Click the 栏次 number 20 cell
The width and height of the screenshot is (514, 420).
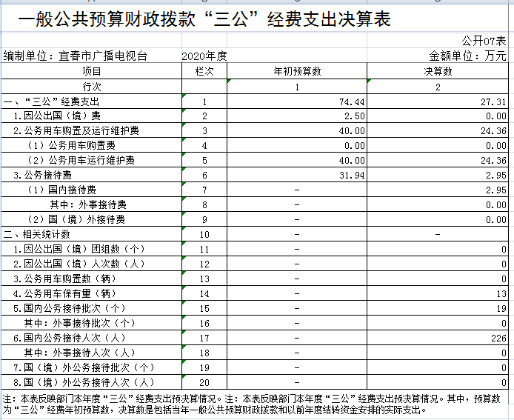click(x=204, y=382)
